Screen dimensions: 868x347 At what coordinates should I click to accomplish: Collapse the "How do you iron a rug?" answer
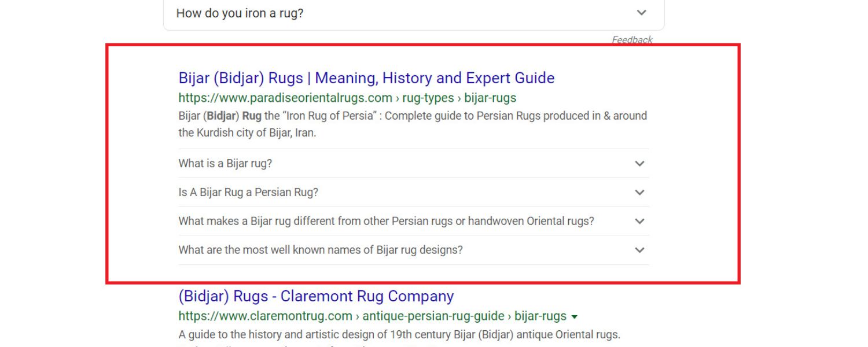point(640,12)
